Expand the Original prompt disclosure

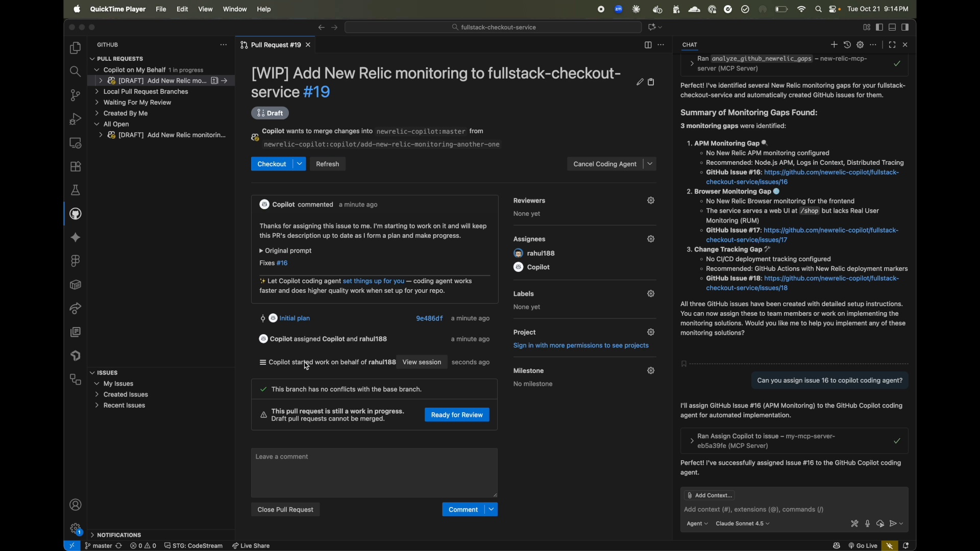click(286, 251)
